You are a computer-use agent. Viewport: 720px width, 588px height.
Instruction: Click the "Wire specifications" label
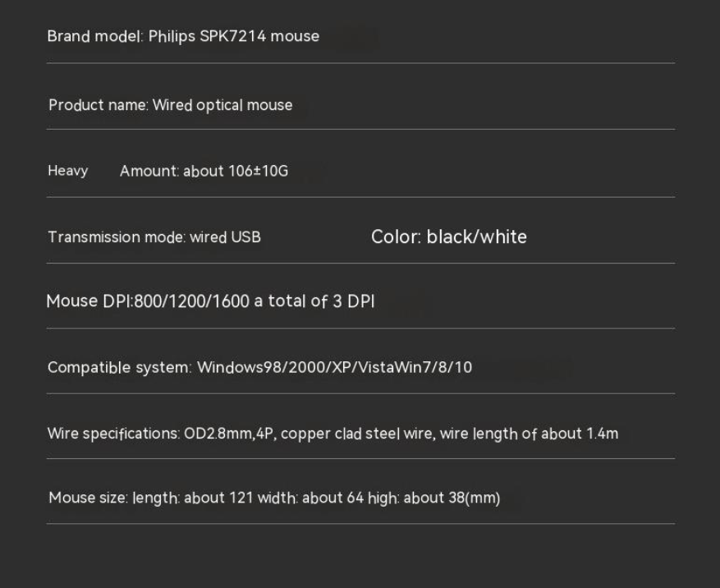[x=113, y=433]
